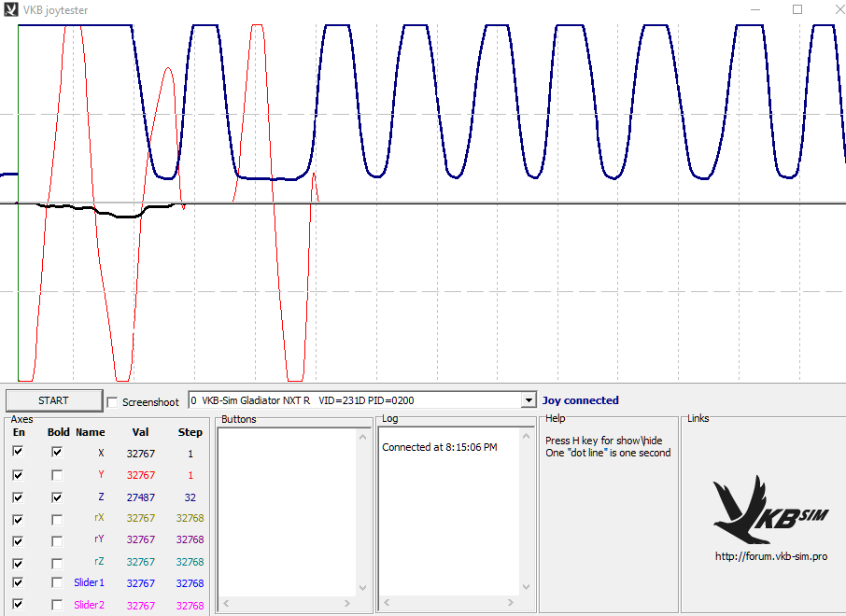Disable the rY axis En checkbox
This screenshot has height=616, width=846.
click(18, 541)
